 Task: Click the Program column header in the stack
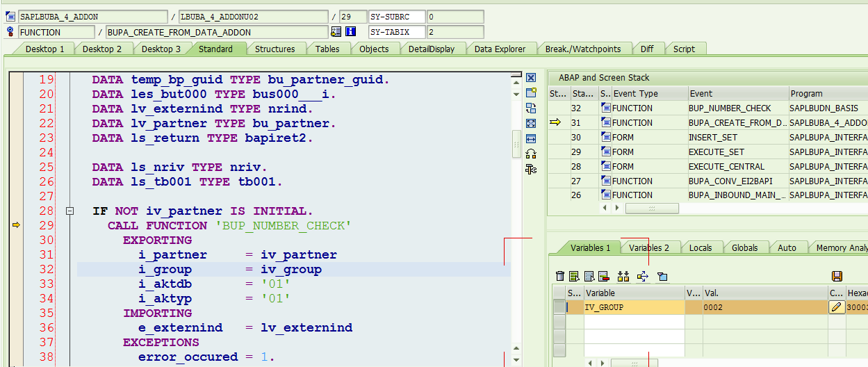pyautogui.click(x=828, y=93)
